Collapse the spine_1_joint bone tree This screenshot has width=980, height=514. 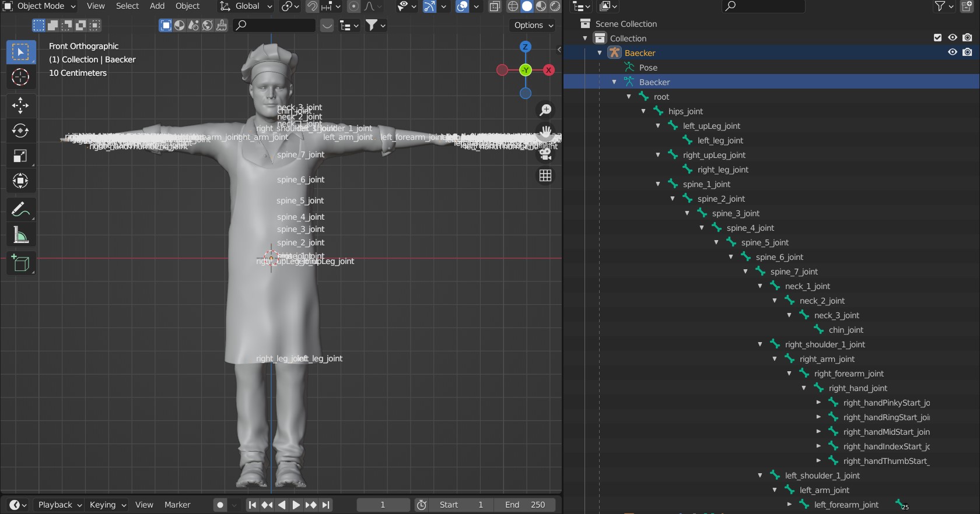point(658,184)
